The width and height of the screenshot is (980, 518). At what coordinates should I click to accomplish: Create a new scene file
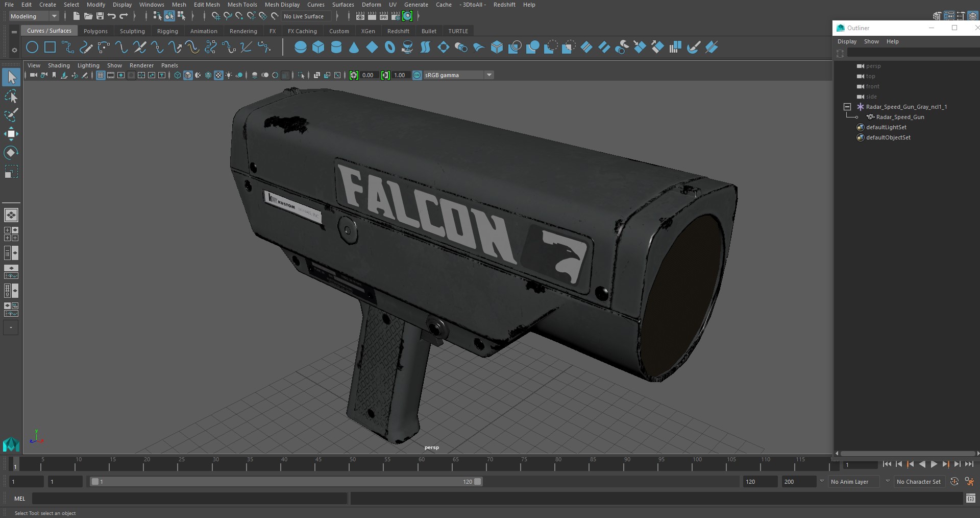(x=76, y=16)
